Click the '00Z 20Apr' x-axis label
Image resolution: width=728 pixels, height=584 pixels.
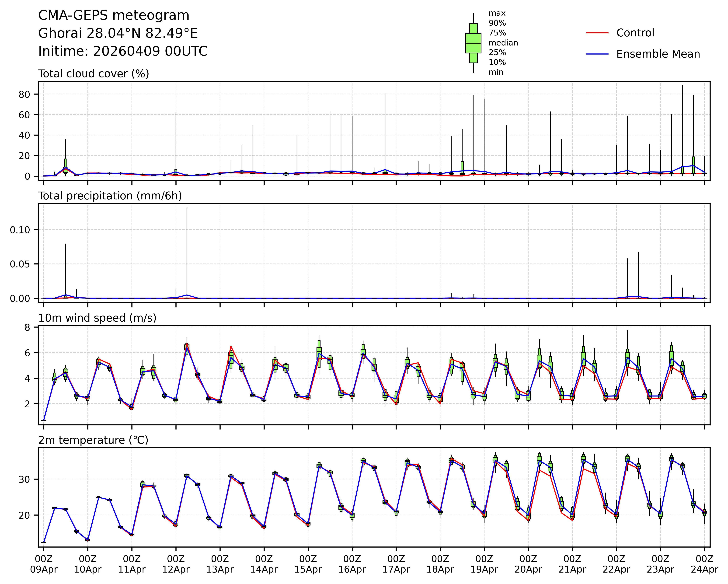pyautogui.click(x=528, y=564)
